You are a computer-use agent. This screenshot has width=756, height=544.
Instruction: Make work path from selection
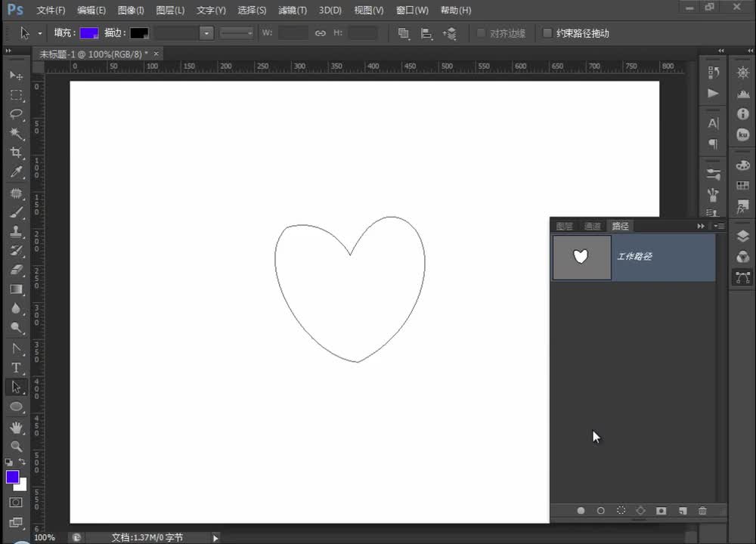[641, 510]
